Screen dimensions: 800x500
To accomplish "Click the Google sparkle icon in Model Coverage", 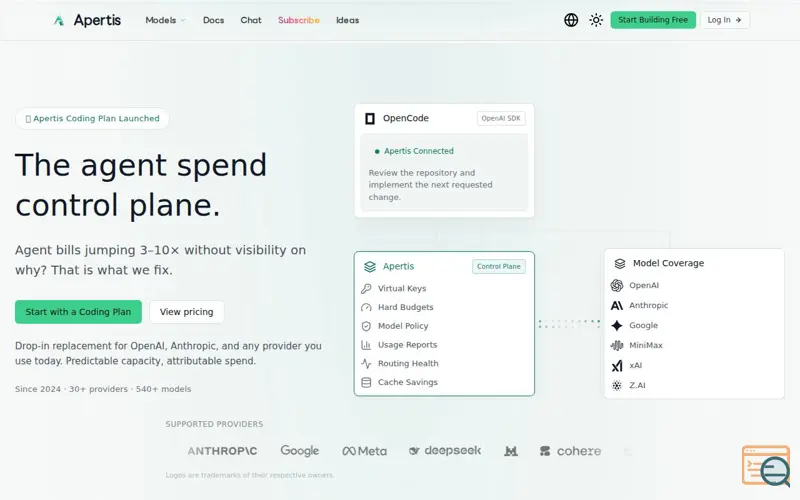I will [x=617, y=326].
